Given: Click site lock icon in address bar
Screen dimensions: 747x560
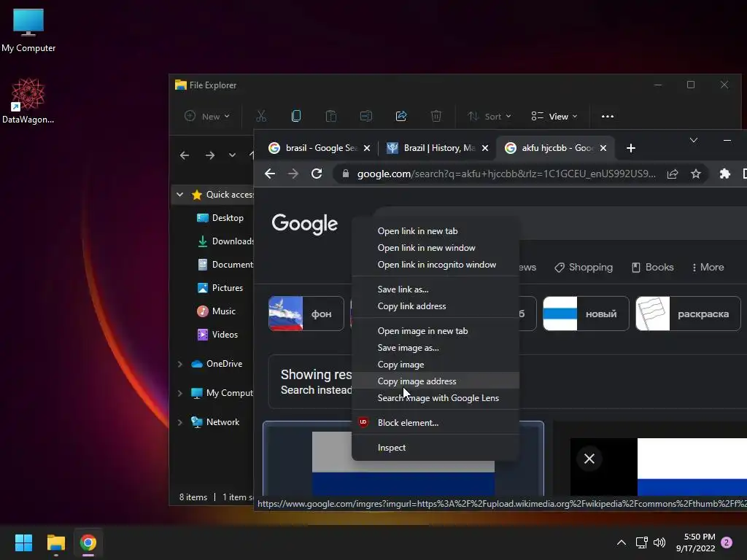Looking at the screenshot, I should [x=345, y=174].
